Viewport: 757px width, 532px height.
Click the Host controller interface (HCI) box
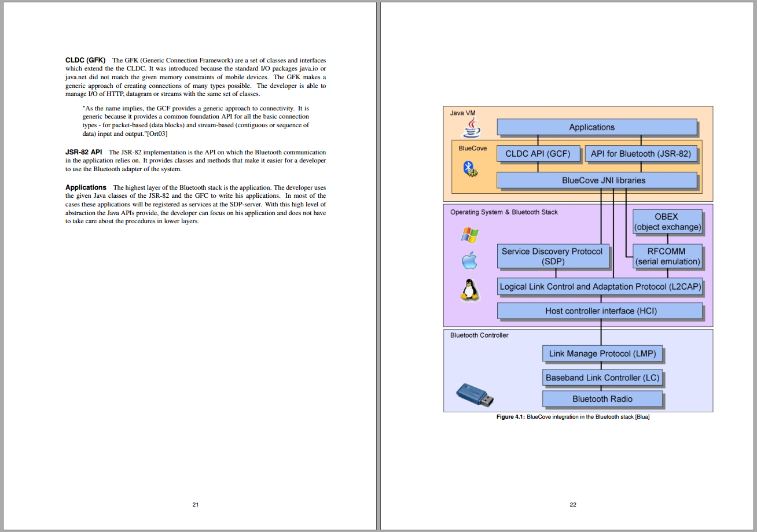600,311
